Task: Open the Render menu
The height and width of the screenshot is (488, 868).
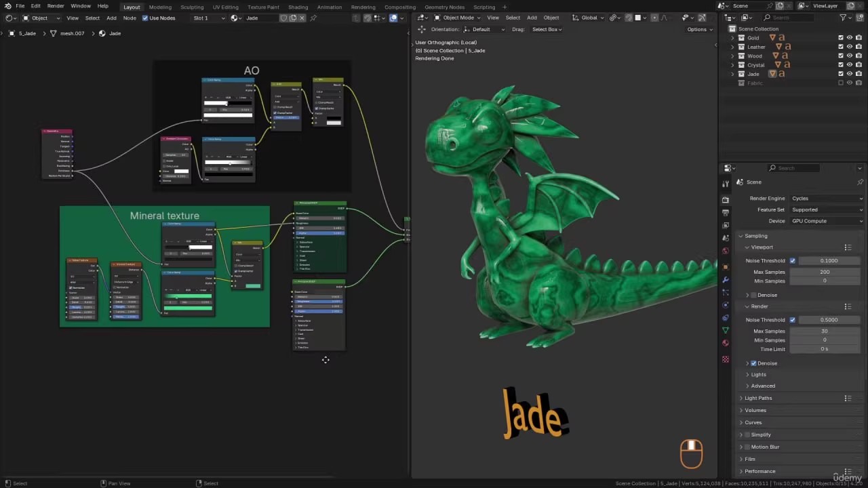Action: click(56, 6)
